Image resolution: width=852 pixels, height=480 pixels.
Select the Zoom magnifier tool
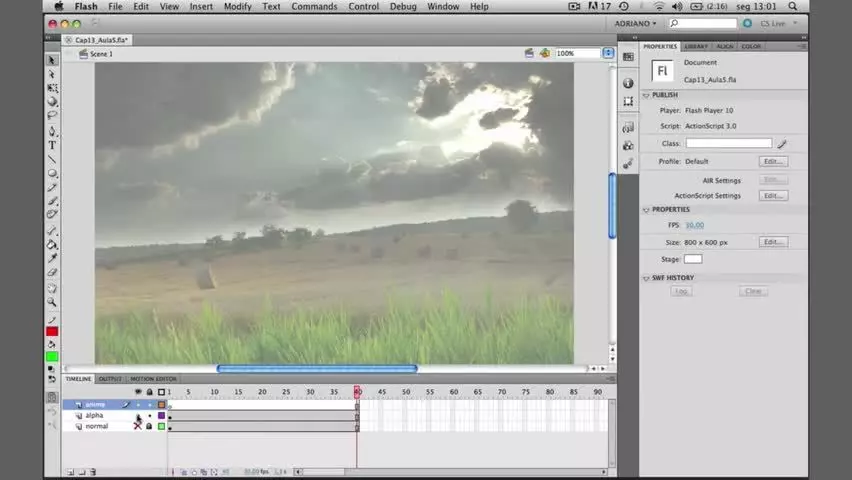[x=52, y=302]
